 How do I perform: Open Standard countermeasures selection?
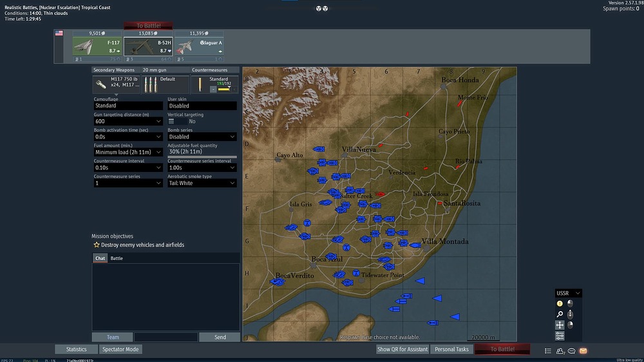[x=215, y=84]
